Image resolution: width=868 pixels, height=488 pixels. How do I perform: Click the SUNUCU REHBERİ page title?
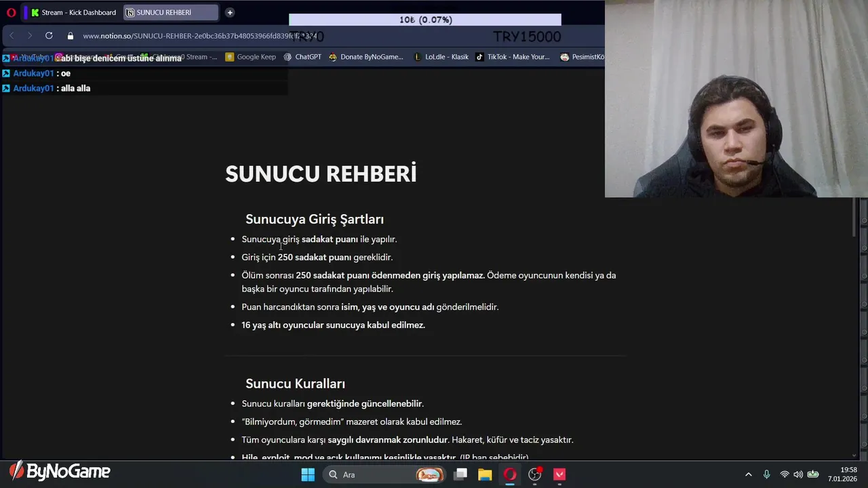(321, 174)
